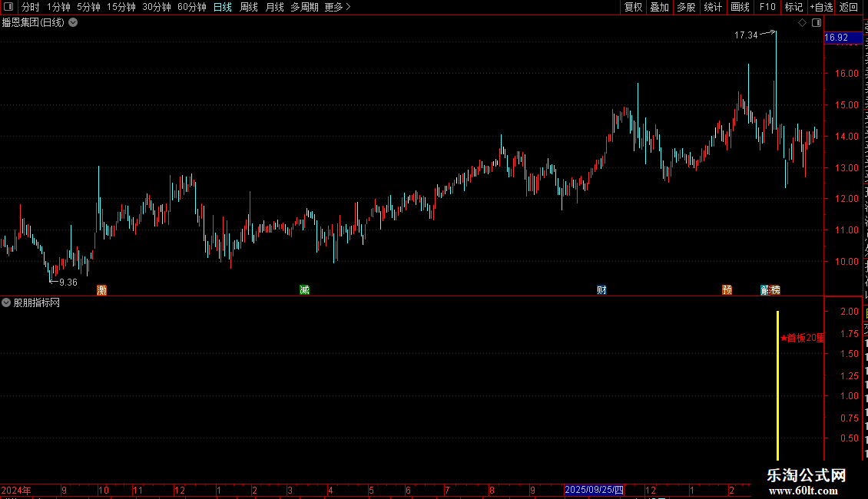Select the 2025/09/25 date marker

pos(594,490)
